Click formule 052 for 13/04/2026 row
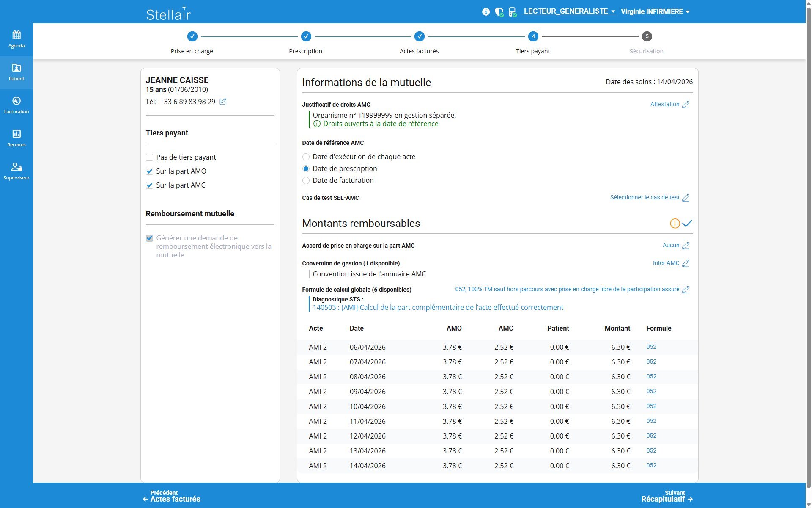This screenshot has width=812, height=508. click(x=651, y=451)
